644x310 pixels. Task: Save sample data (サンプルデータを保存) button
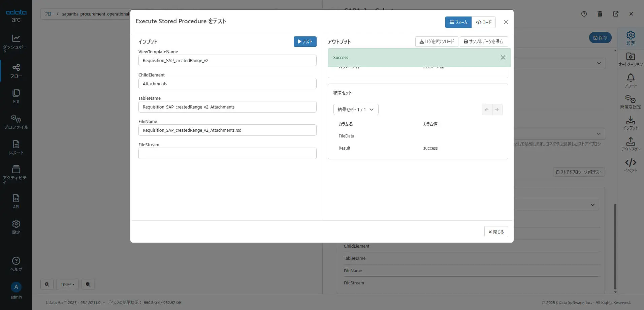484,41
